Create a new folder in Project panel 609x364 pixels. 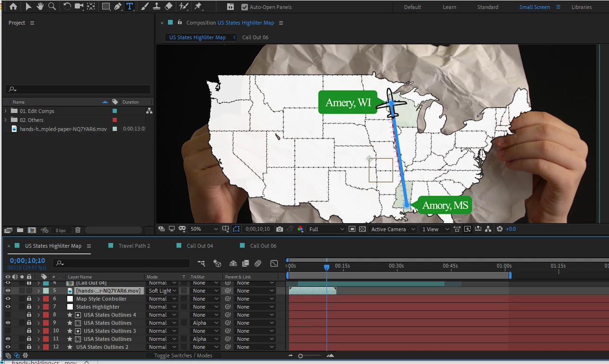coord(20,230)
